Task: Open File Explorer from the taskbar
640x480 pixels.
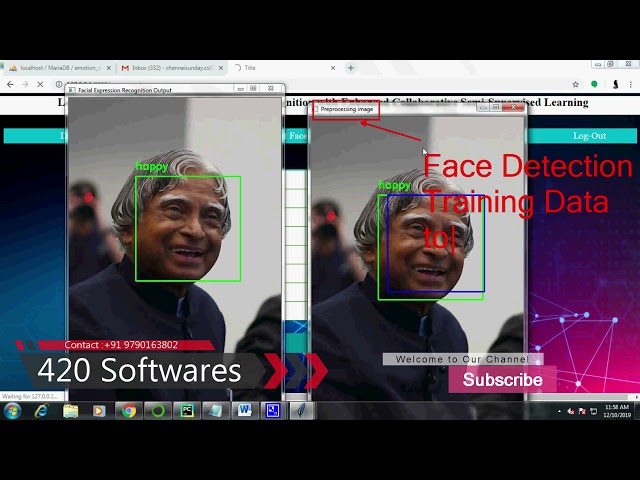Action: 70,411
